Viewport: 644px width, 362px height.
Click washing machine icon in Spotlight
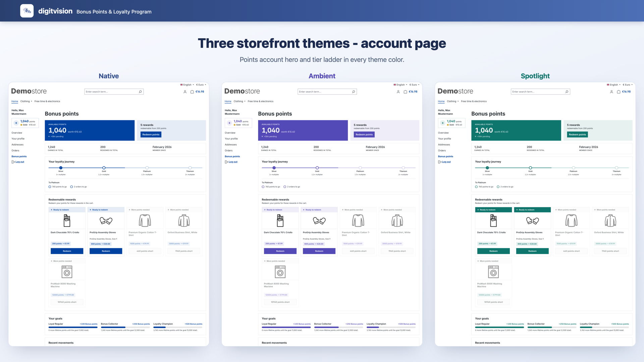(x=493, y=272)
